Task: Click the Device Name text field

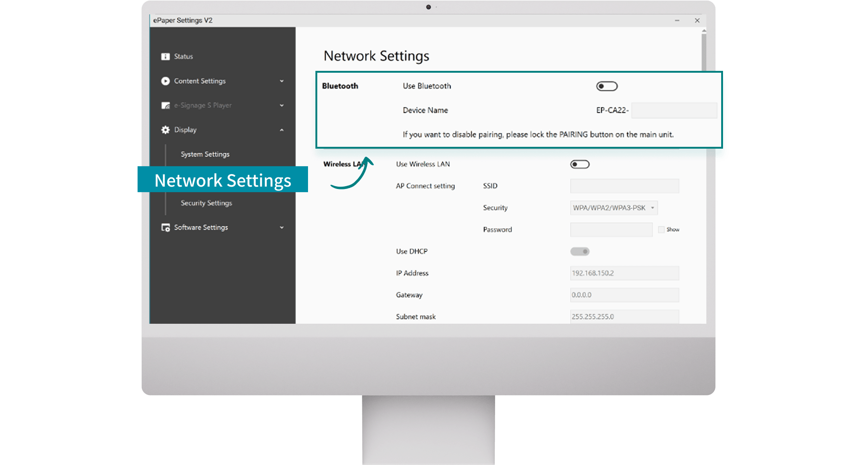Action: 674,110
